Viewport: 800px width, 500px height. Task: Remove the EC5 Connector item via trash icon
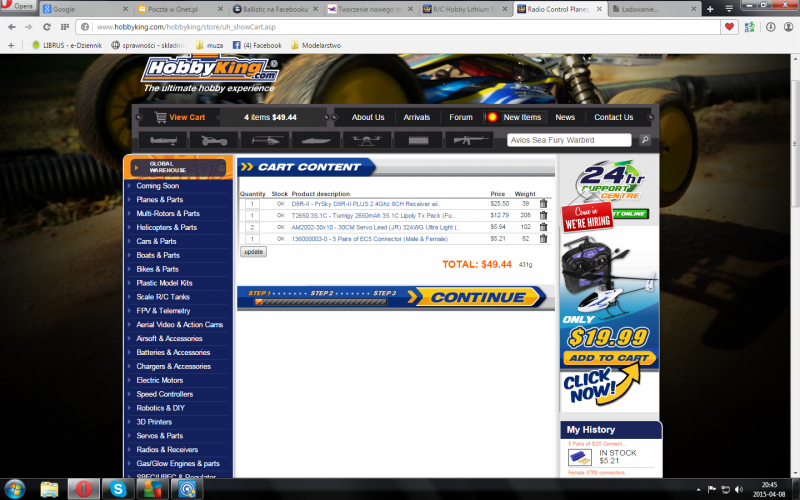(x=543, y=239)
